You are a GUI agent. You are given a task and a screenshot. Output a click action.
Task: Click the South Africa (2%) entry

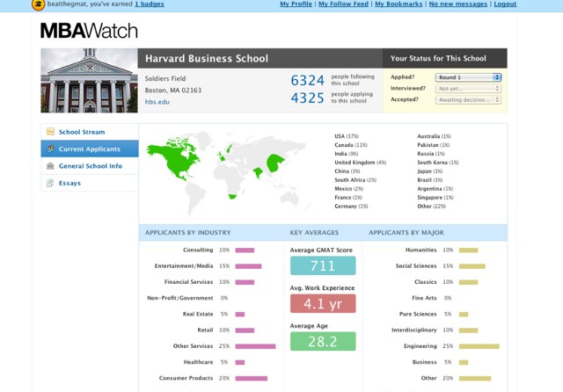coord(355,180)
